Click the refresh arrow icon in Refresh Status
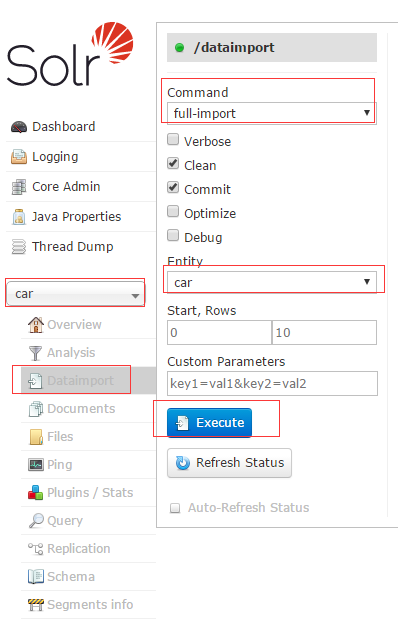 point(183,463)
